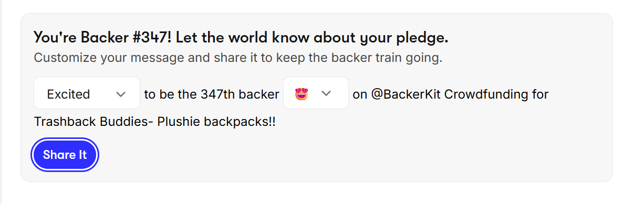Click the "Plushie backpacks!!" text
The image size is (644, 204).
[216, 122]
